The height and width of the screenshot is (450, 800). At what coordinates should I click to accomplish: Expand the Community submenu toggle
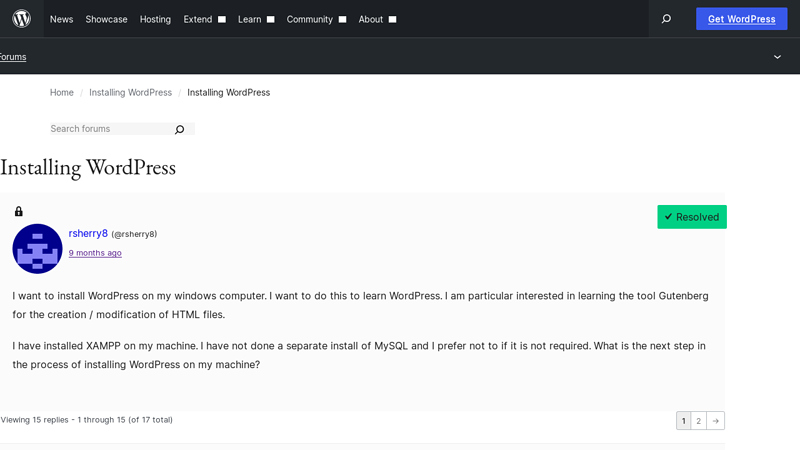coord(342,19)
